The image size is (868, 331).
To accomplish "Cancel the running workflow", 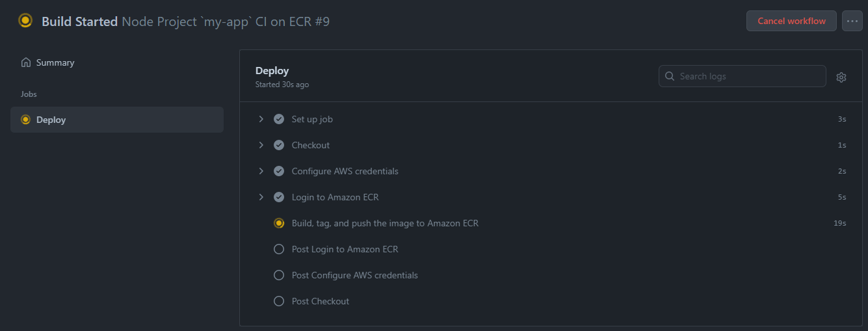I will (791, 21).
